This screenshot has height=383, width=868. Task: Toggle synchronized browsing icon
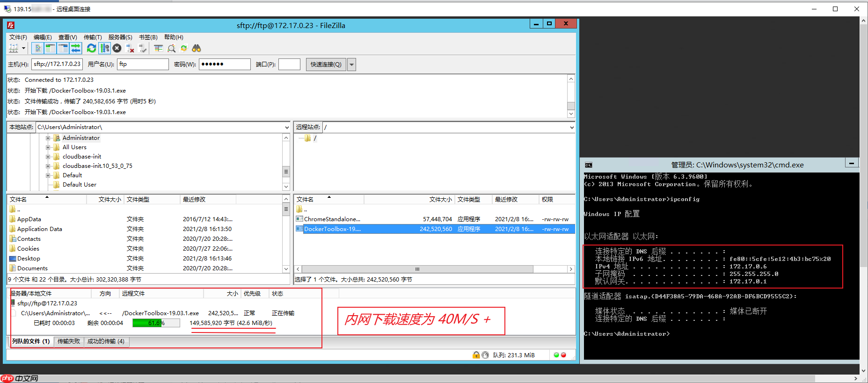184,48
